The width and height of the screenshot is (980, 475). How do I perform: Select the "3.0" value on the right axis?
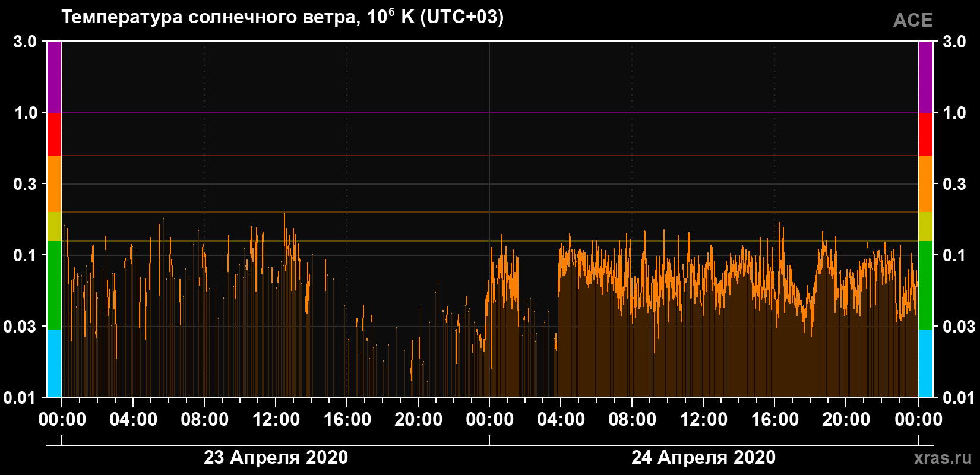pyautogui.click(x=954, y=42)
